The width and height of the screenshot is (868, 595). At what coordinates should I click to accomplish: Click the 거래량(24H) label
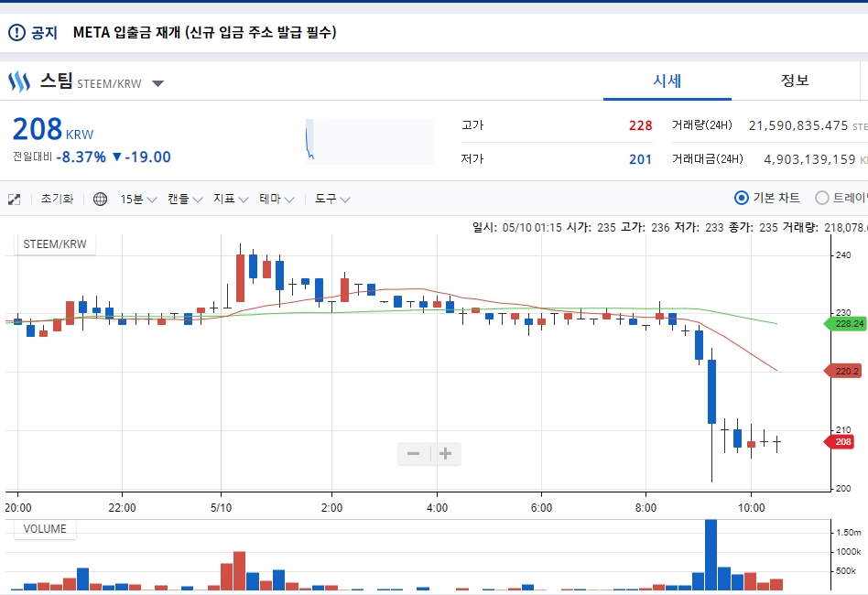click(702, 125)
